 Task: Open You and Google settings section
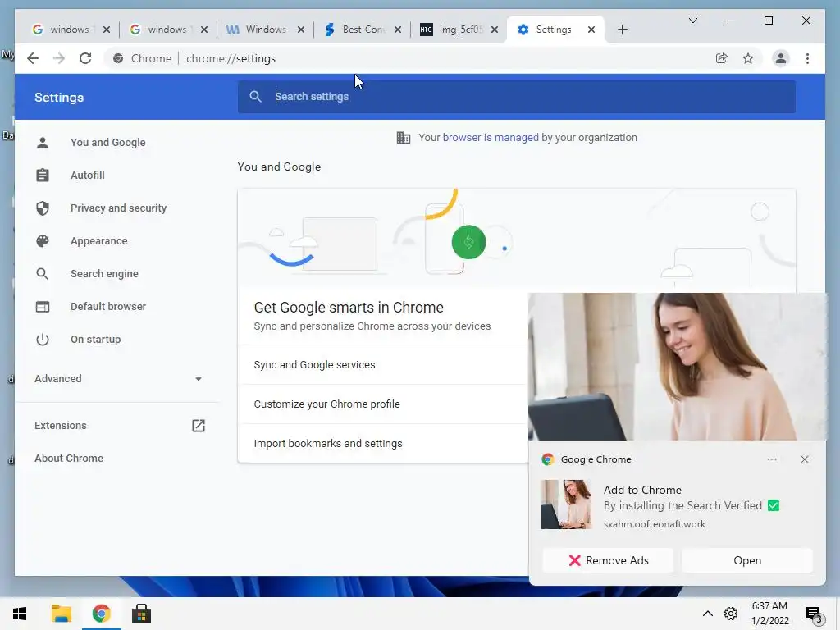pos(107,143)
